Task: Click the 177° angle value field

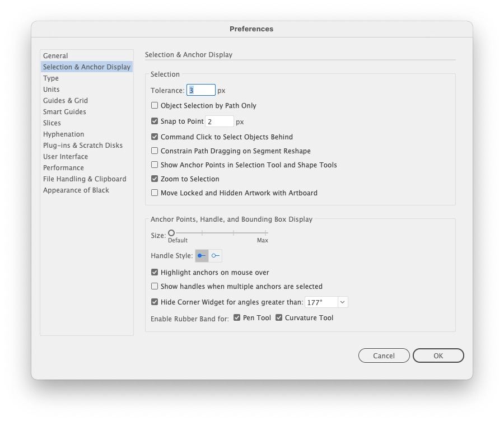Action: tap(321, 302)
